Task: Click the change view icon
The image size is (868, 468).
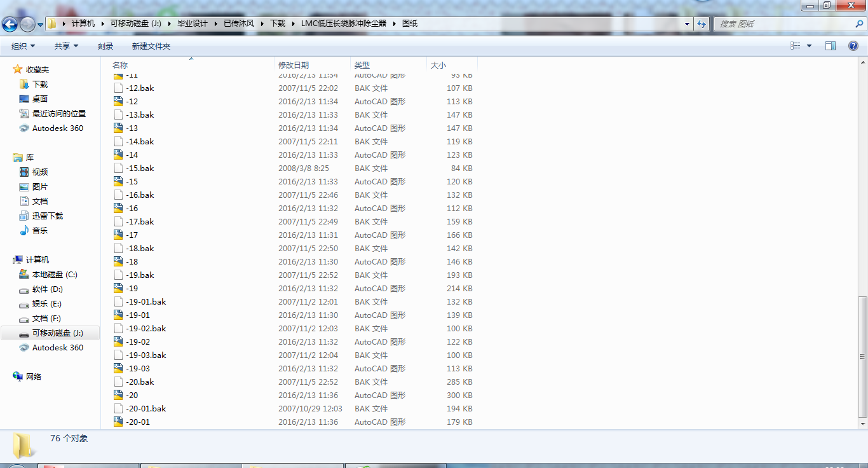Action: pos(796,46)
